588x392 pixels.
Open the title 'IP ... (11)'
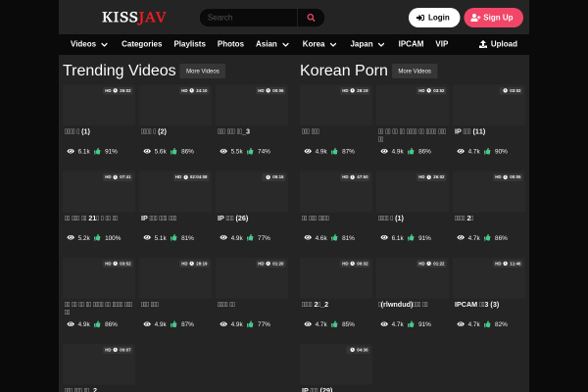[469, 131]
